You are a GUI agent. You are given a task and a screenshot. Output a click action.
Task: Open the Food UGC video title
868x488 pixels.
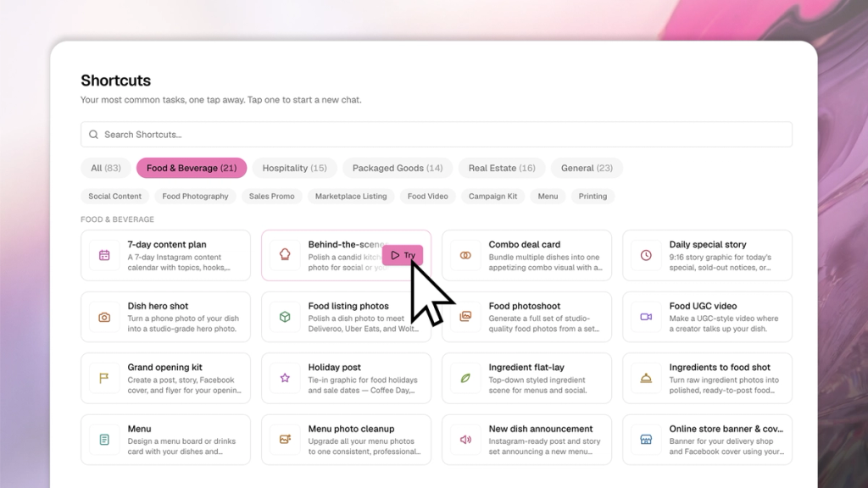(x=703, y=306)
